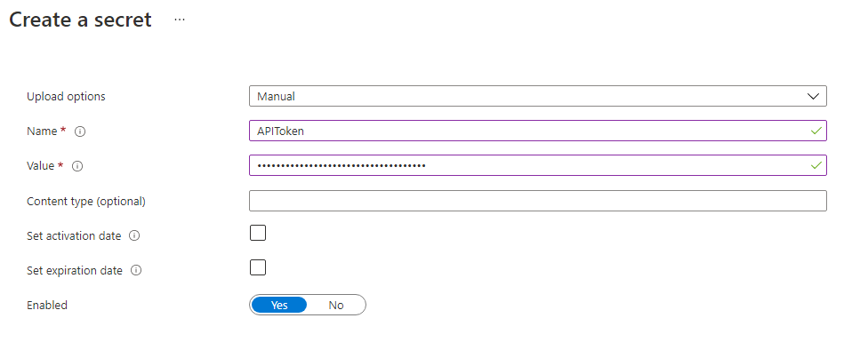
Task: Click the Content type (optional) text box
Action: (537, 201)
